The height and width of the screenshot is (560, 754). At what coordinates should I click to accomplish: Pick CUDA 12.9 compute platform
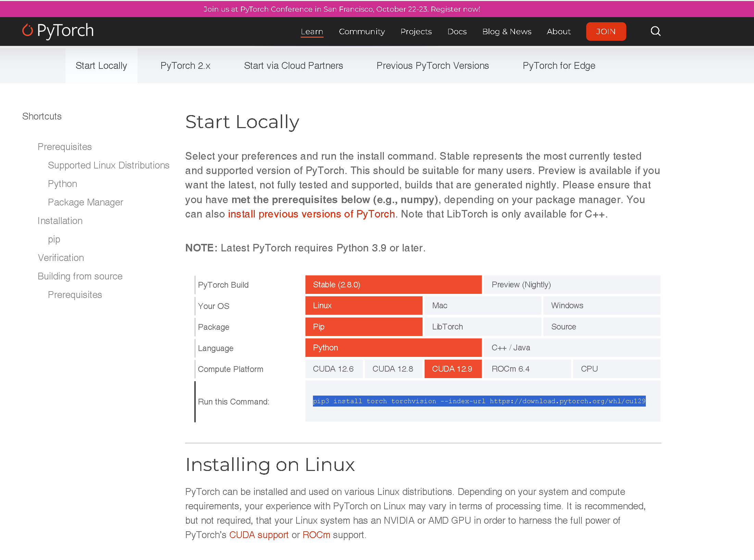[x=453, y=369]
